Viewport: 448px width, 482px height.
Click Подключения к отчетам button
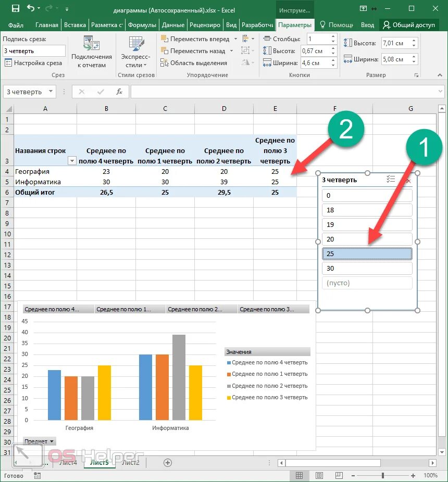click(x=91, y=52)
